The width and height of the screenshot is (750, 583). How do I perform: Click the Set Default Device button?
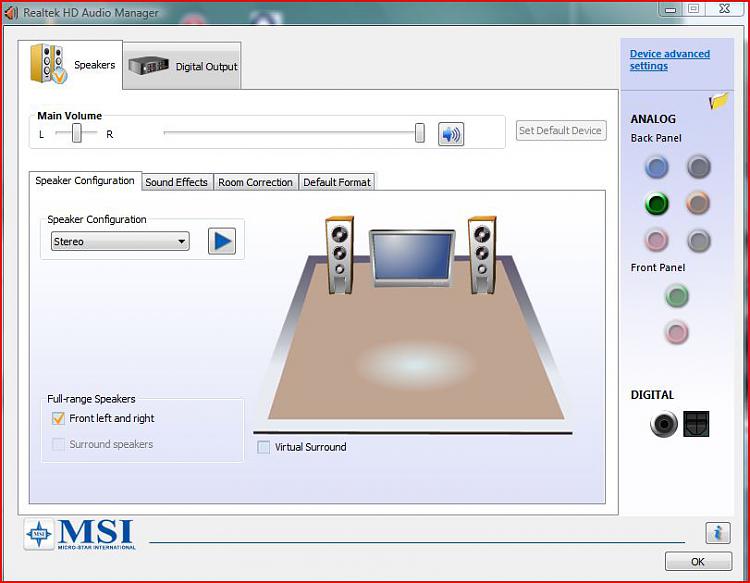pyautogui.click(x=561, y=131)
